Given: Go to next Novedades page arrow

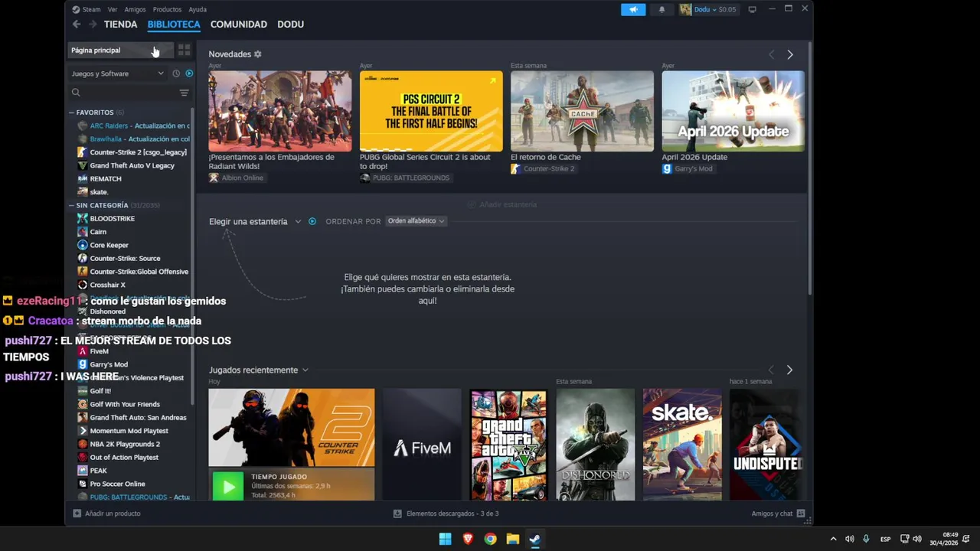Looking at the screenshot, I should 790,54.
